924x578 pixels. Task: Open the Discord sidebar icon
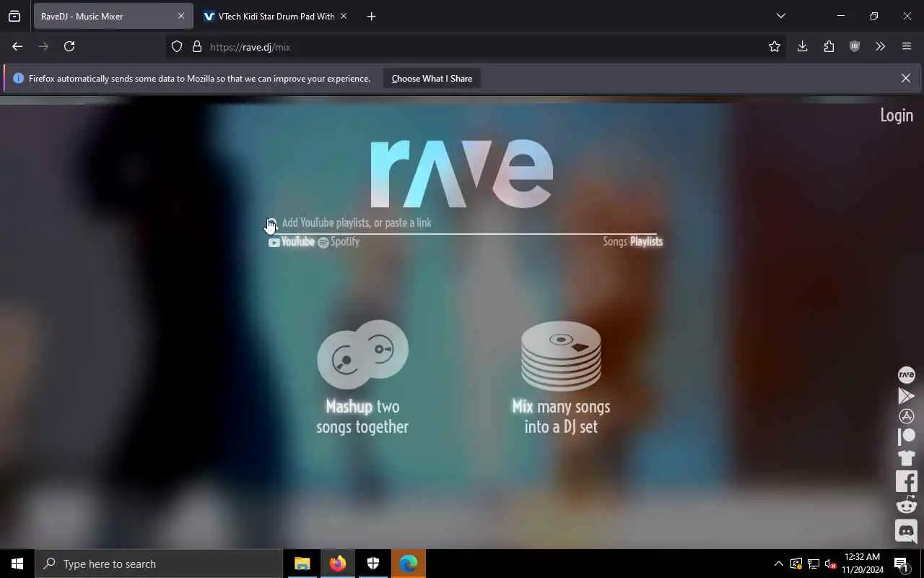pyautogui.click(x=906, y=531)
